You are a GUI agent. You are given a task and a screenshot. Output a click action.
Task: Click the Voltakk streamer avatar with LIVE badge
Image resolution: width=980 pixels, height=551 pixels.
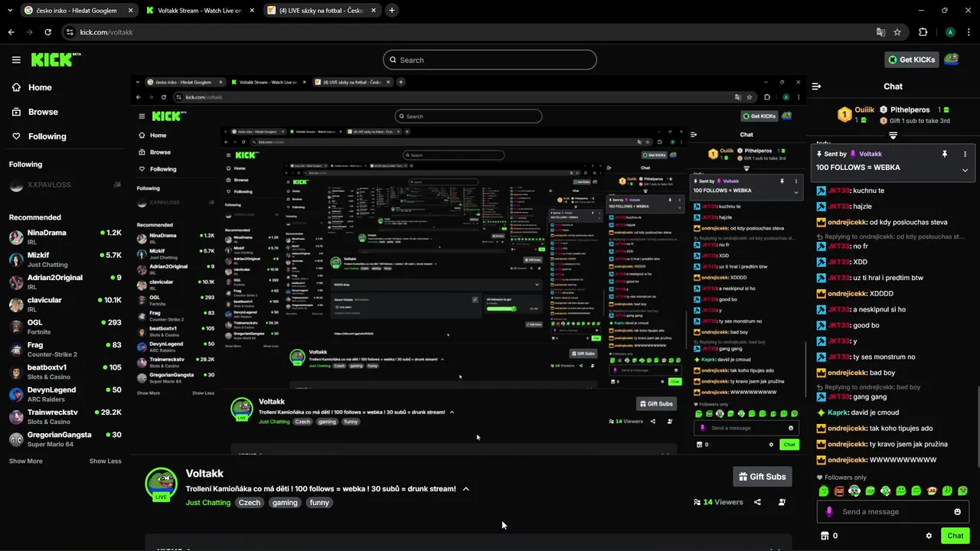click(x=161, y=484)
